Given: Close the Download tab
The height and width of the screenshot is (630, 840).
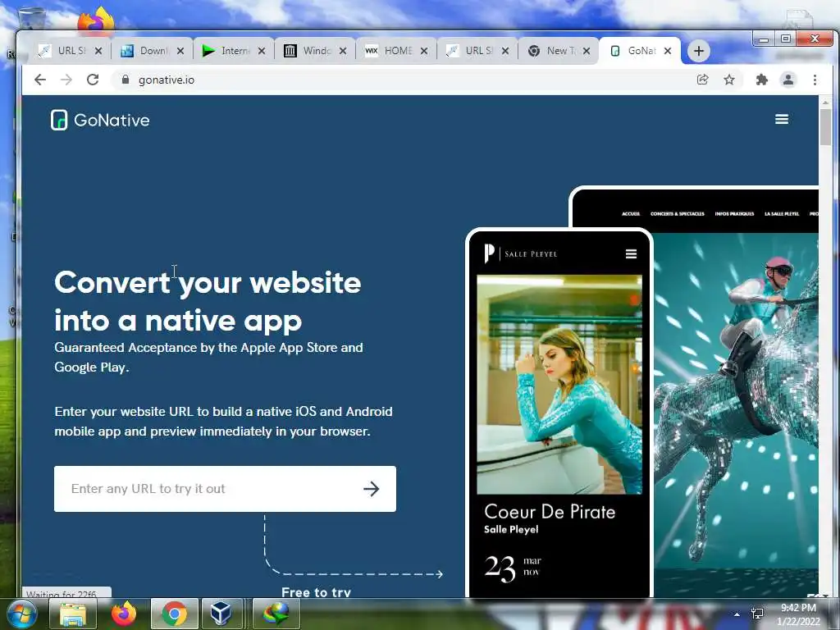Looking at the screenshot, I should 180,51.
